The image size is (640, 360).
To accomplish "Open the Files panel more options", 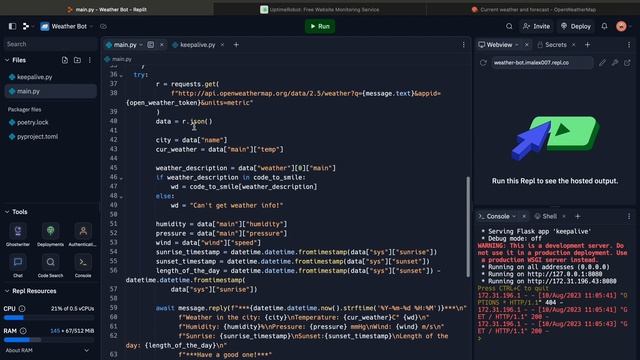I will coord(90,60).
